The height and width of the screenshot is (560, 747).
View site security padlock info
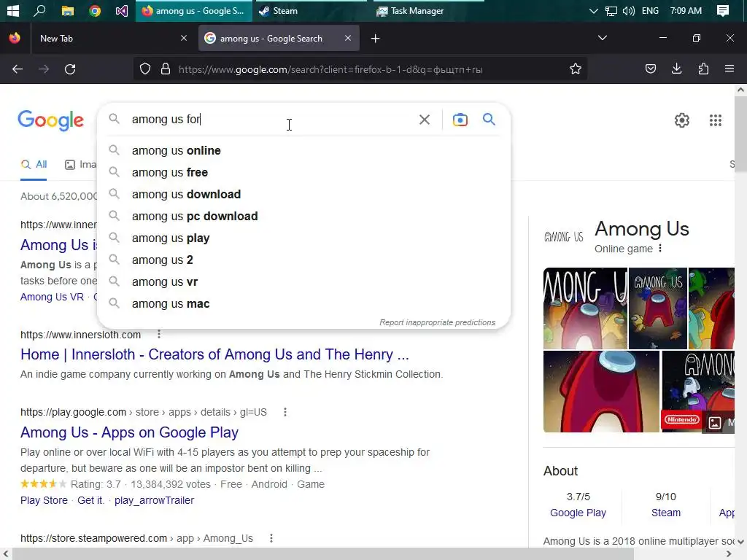tap(166, 69)
